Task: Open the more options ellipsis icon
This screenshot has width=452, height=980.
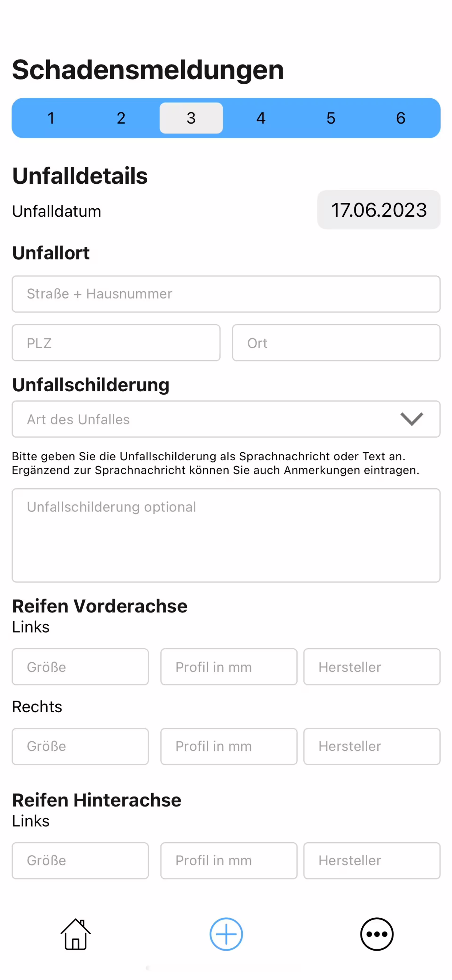Action: click(x=376, y=934)
